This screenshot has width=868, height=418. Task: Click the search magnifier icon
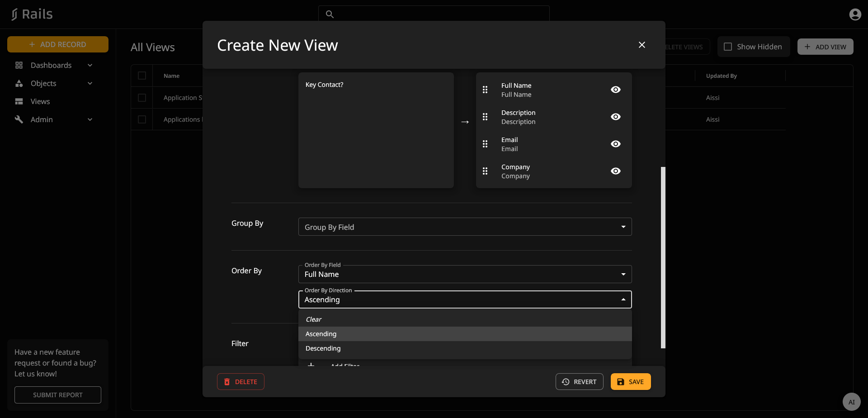click(330, 14)
